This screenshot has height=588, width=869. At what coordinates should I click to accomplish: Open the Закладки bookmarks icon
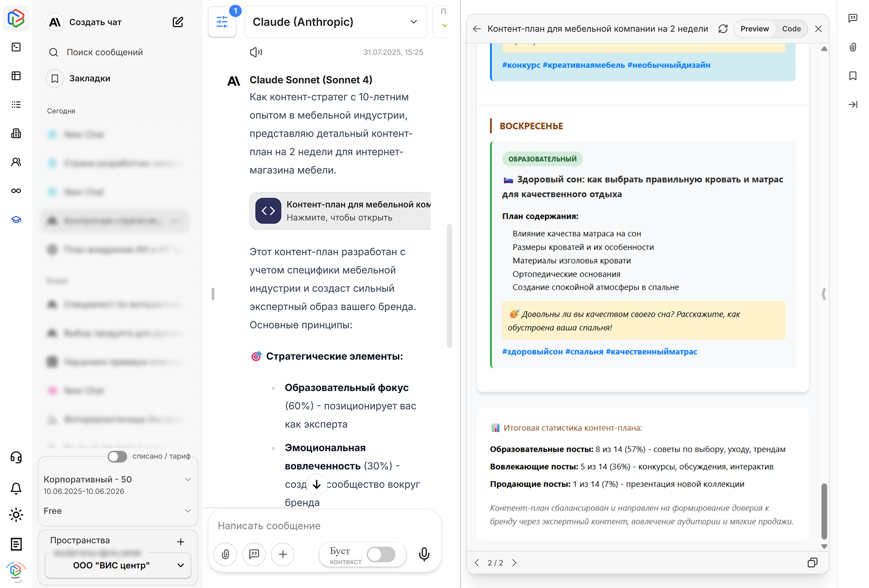click(55, 78)
